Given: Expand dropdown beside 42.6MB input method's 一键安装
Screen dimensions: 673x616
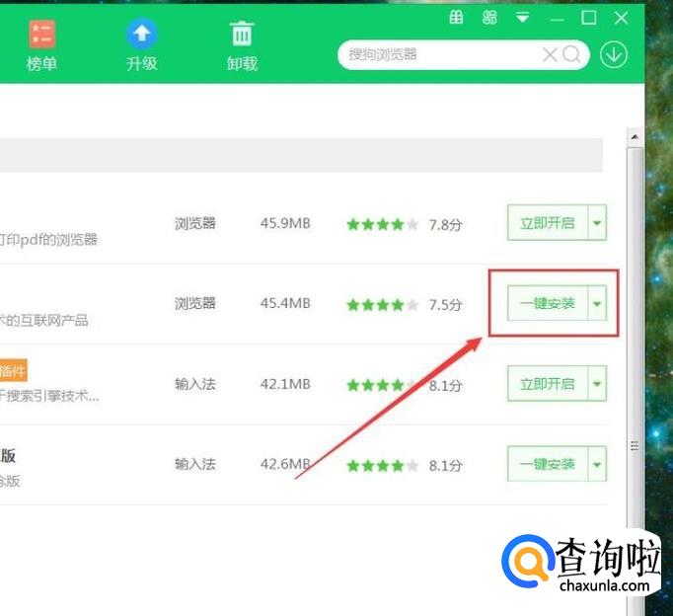Looking at the screenshot, I should (x=597, y=464).
